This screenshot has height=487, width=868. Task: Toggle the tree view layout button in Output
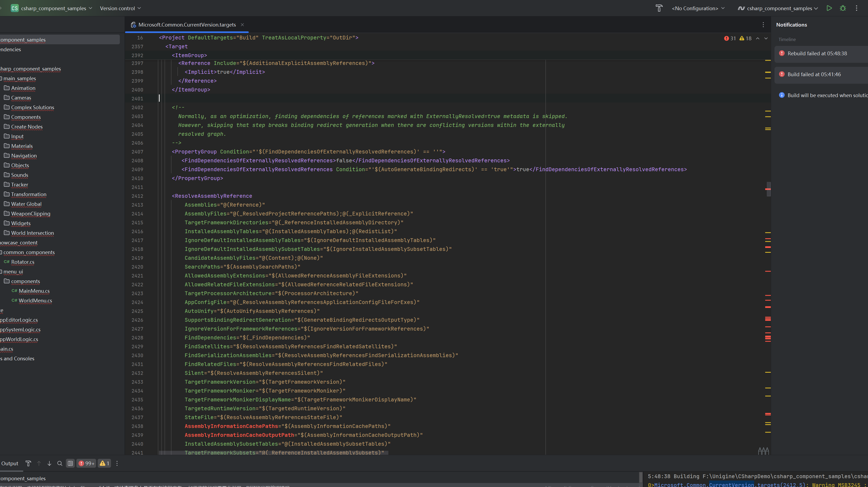tap(70, 463)
